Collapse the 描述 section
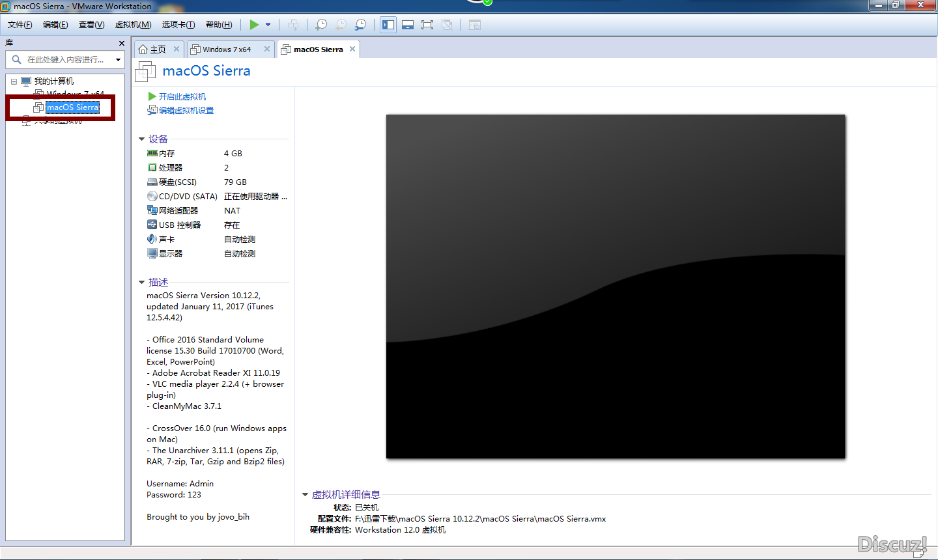The width and height of the screenshot is (938, 560). [141, 283]
